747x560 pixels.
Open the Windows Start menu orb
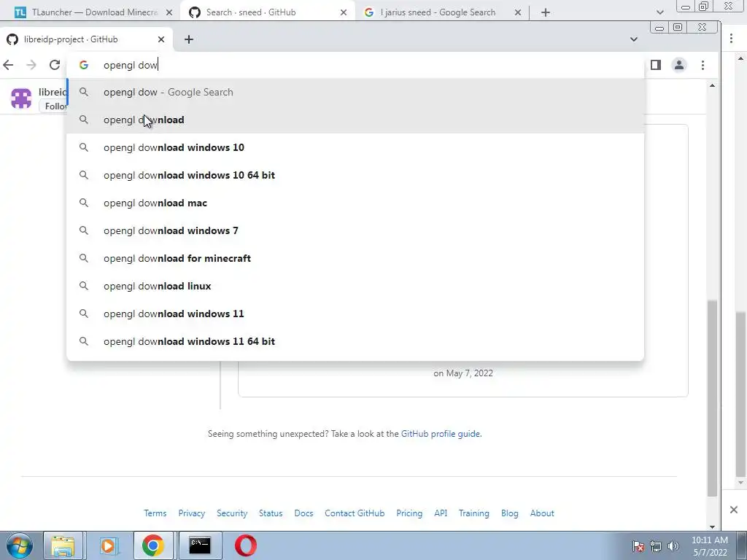click(x=19, y=545)
